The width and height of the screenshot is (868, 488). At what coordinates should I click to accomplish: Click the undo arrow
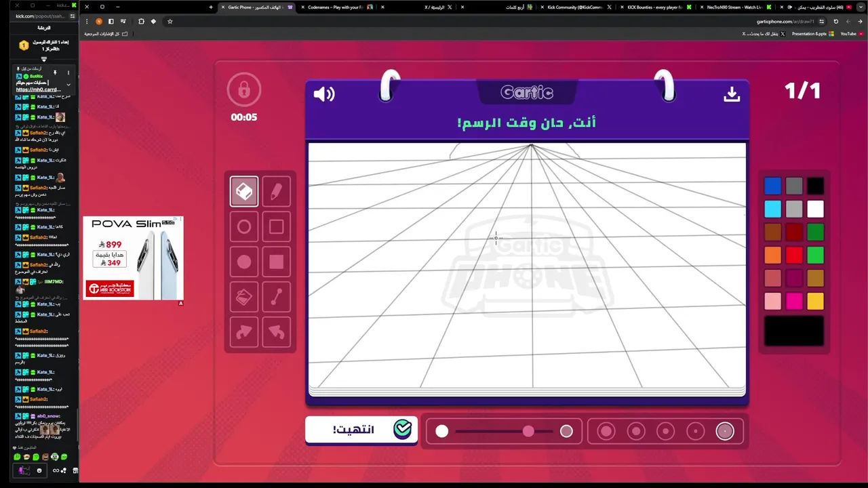pos(276,332)
